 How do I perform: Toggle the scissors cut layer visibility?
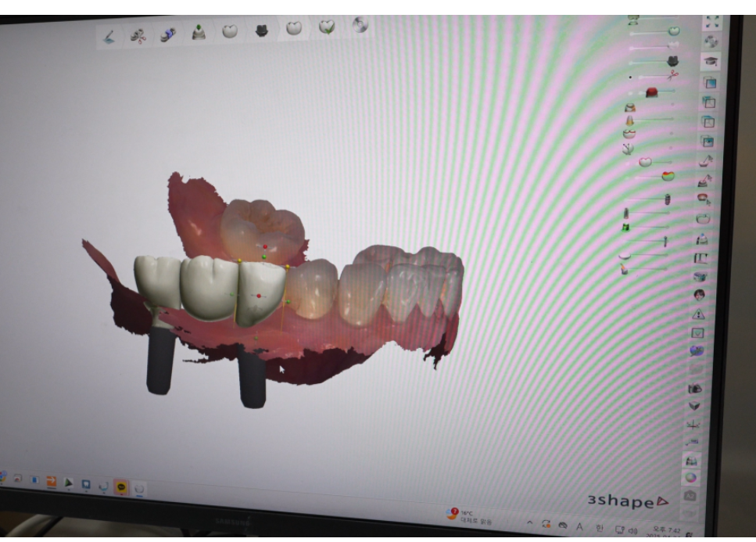coord(672,76)
